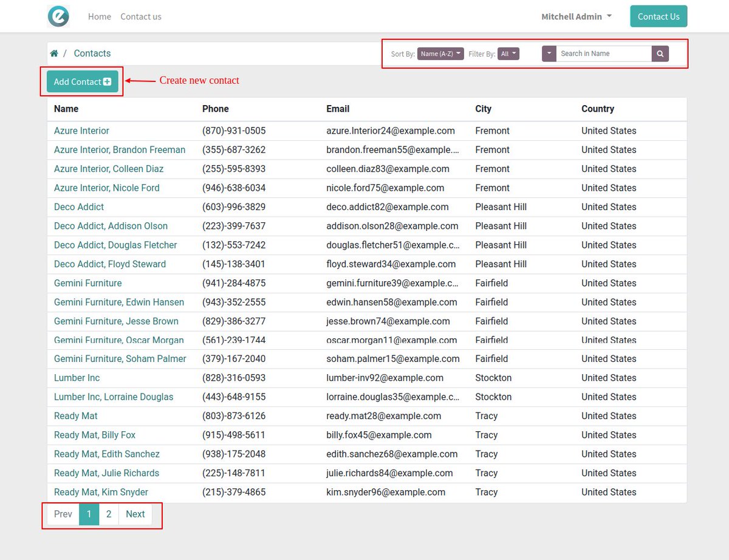Open Azure Interior, Colleen Diaz contact
The width and height of the screenshot is (729, 560).
[x=109, y=169]
